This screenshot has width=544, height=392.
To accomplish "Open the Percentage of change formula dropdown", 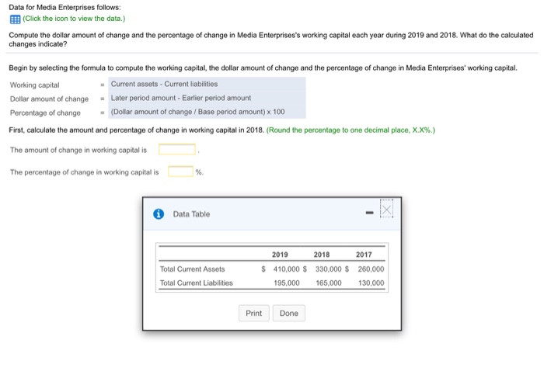I will point(207,112).
